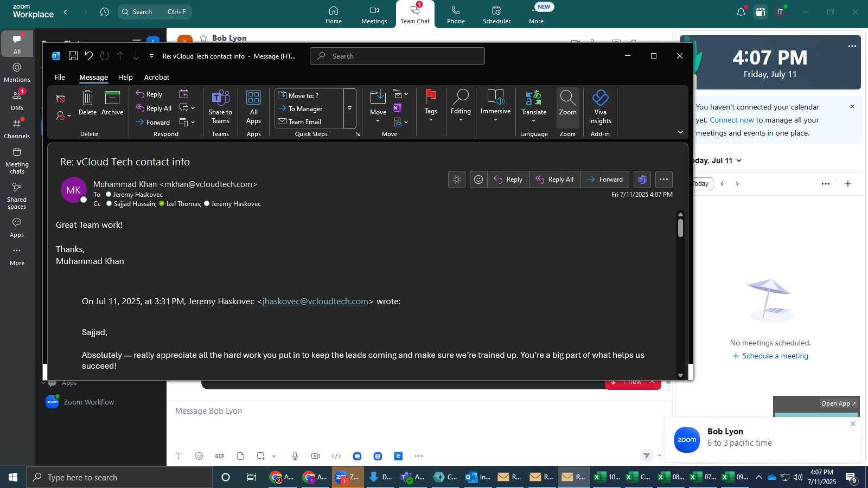The width and height of the screenshot is (868, 488).
Task: Open the Junk/Block sender dropdown
Action: tap(63, 115)
